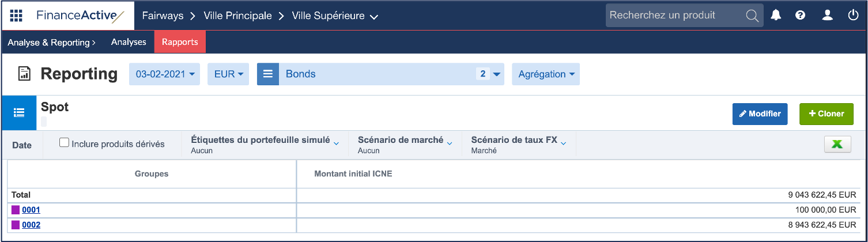Open the apps grid menu icon
Viewport: 868px width, 242px height.
(x=16, y=16)
